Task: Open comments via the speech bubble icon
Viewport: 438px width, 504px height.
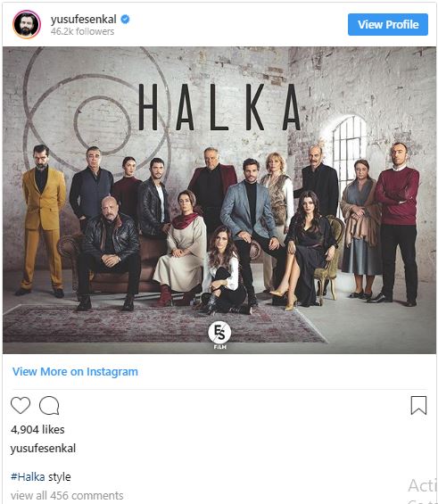Action: [x=49, y=405]
